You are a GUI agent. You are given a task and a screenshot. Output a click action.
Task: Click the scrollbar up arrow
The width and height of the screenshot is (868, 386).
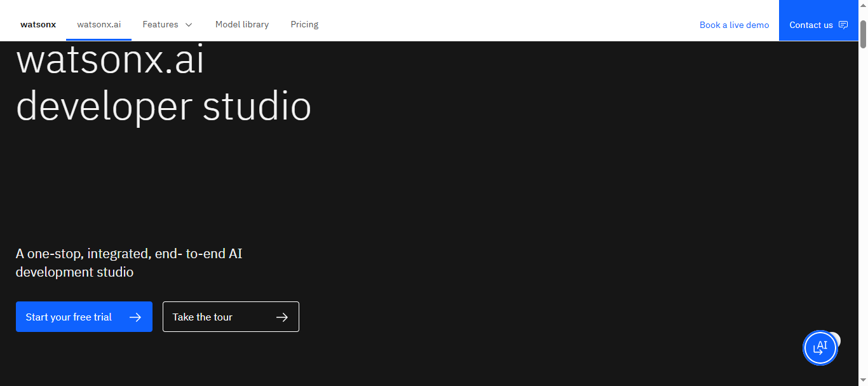point(863,6)
